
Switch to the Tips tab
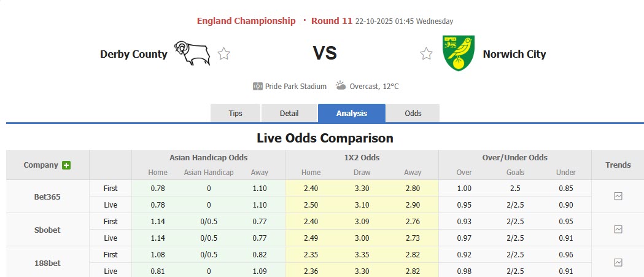(236, 114)
